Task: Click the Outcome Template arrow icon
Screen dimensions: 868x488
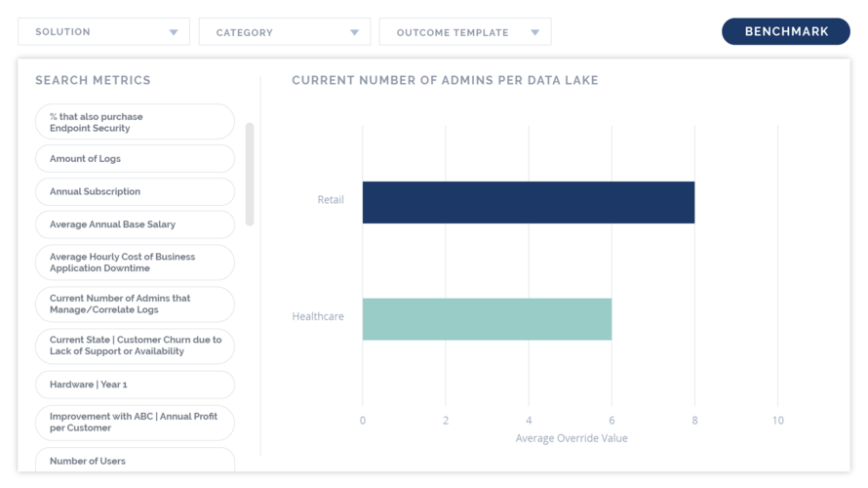Action: click(x=534, y=32)
